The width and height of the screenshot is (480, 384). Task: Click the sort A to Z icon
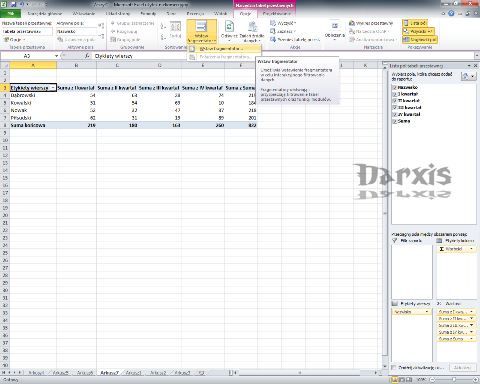tap(163, 26)
